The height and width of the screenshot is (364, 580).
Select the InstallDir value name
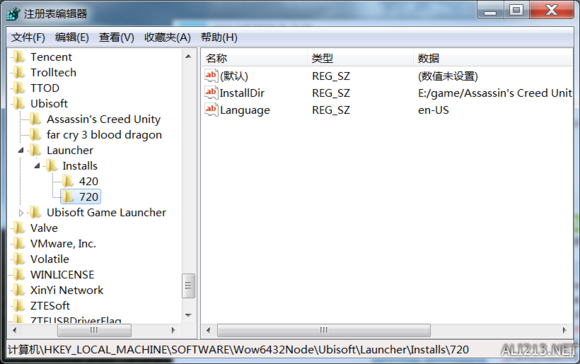point(242,93)
